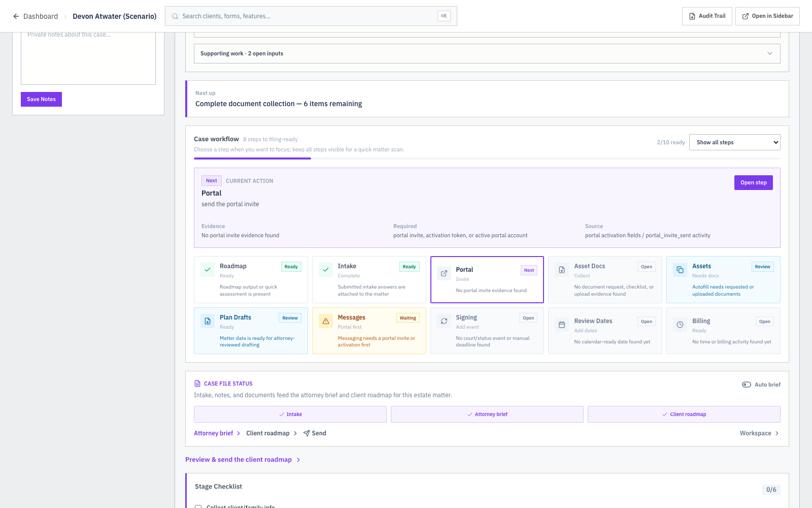Click the private notes text area
This screenshot has width=812, height=508.
coord(88,58)
